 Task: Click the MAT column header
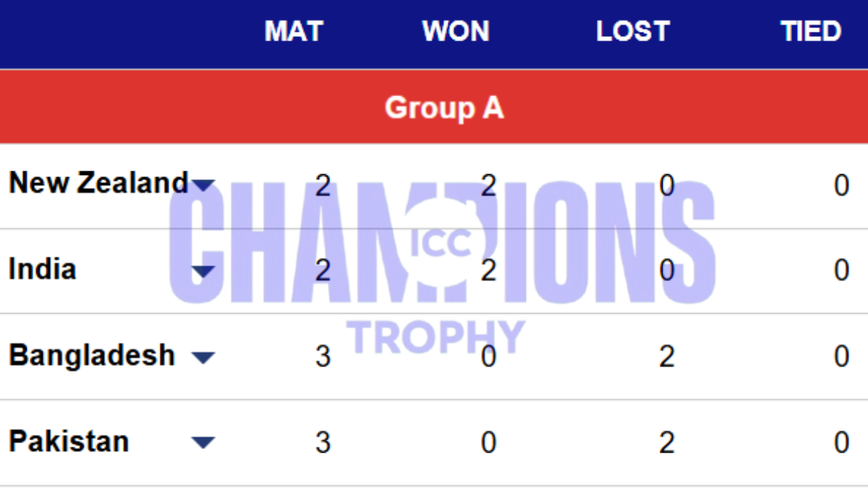294,32
